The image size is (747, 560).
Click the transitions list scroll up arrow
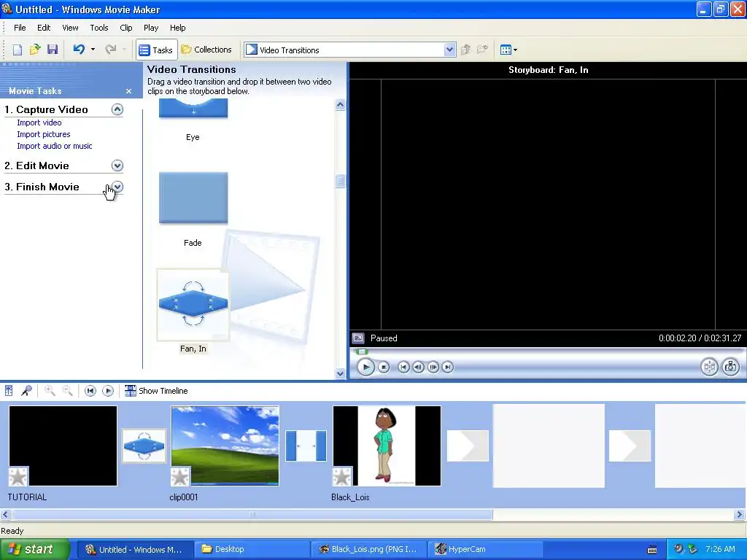[340, 105]
